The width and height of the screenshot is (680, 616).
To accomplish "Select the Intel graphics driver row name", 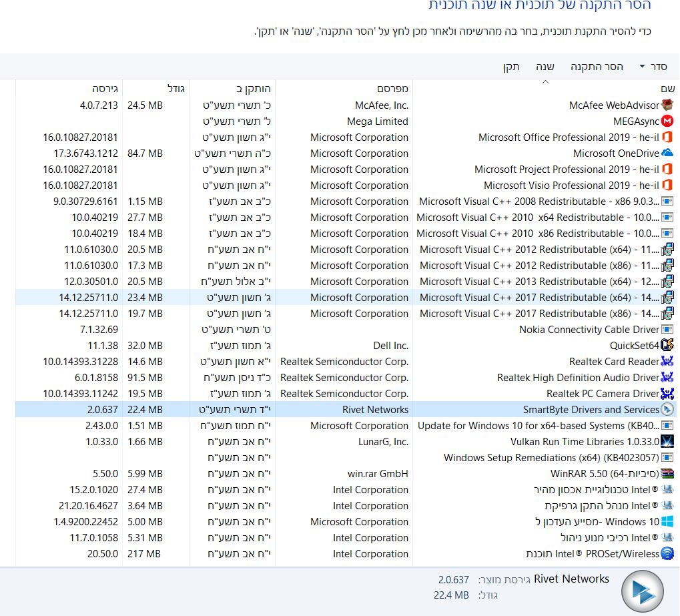I will click(x=601, y=505).
